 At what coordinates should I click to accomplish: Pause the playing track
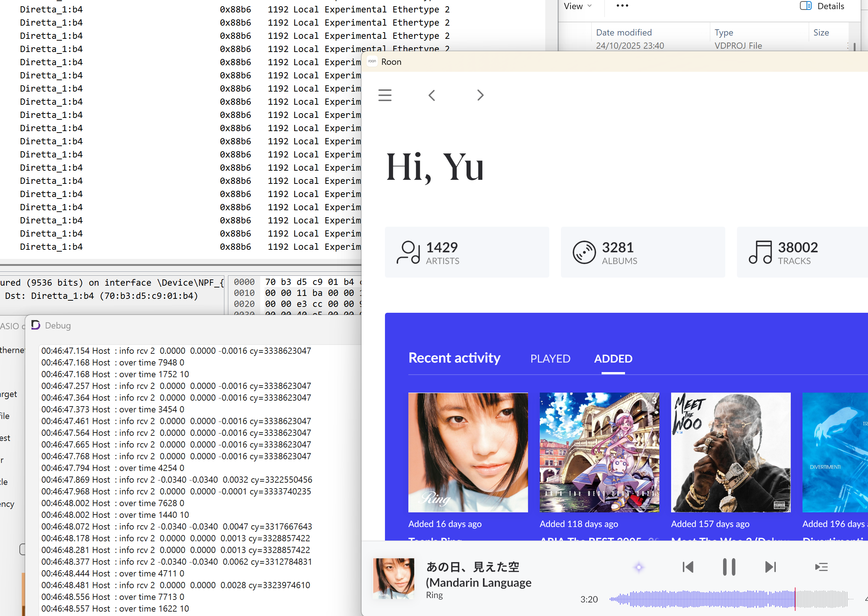(729, 567)
